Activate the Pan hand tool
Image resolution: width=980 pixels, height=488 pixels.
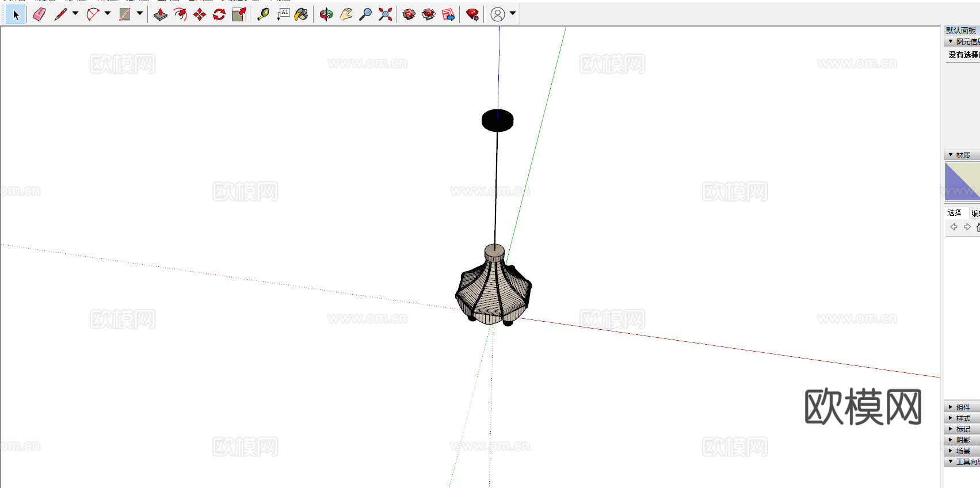pos(345,14)
